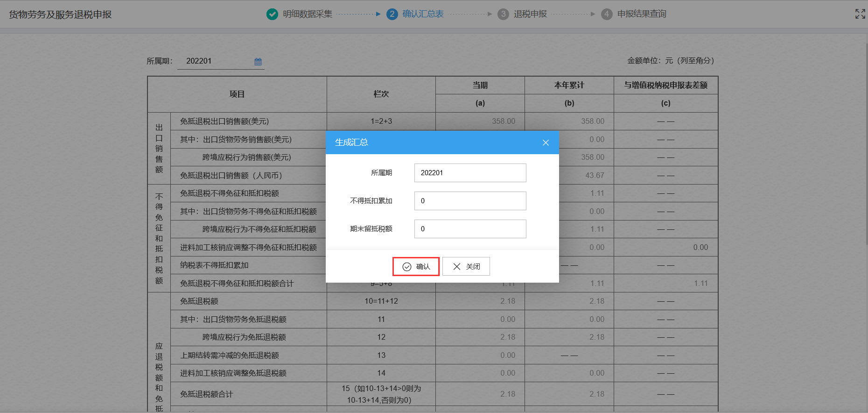
Task: Select row 免抵退税不得免征和抵扣税额合计
Action: [237, 284]
